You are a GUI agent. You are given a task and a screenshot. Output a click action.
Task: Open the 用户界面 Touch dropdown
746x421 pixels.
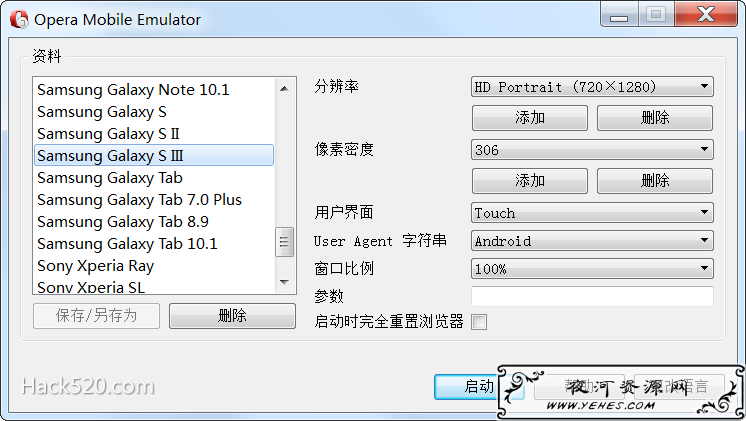pos(592,212)
